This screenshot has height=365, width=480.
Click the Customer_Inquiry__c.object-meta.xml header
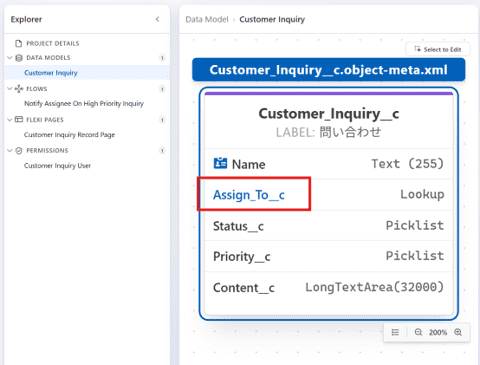click(x=328, y=70)
